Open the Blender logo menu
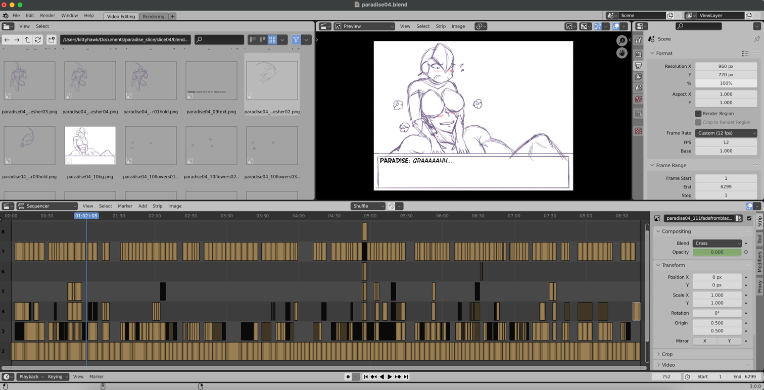Screen dimensions: 764x390 (x=5, y=16)
